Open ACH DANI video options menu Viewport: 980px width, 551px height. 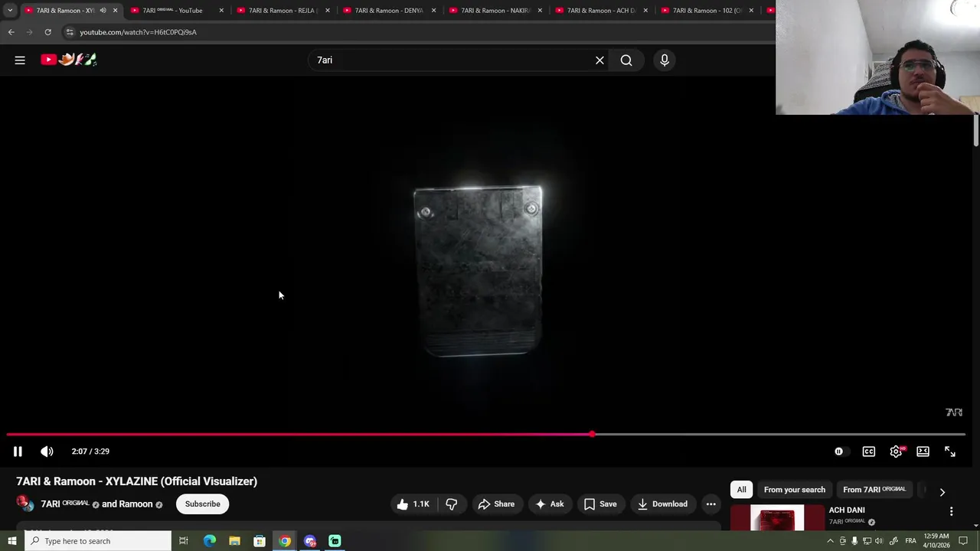point(951,511)
